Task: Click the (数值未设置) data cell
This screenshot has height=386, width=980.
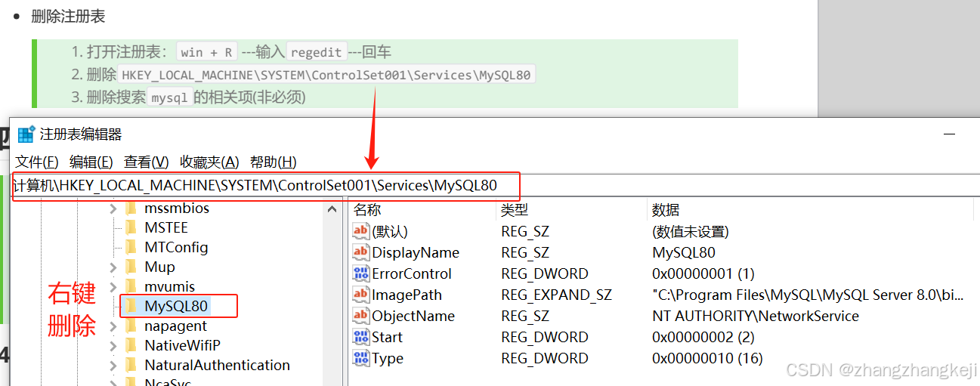Action: (691, 231)
